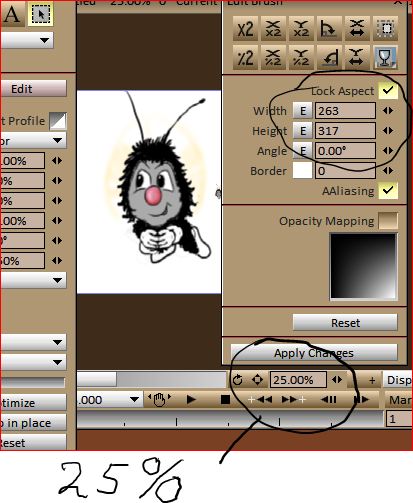Enable the Opacity Mapping checkbox

(x=388, y=221)
